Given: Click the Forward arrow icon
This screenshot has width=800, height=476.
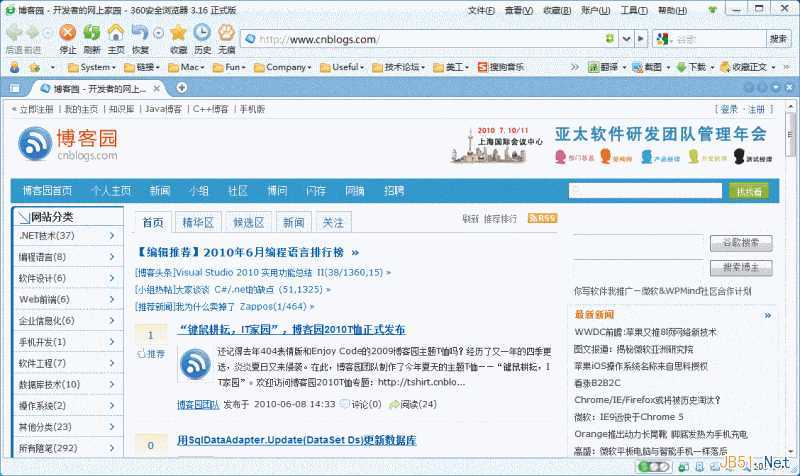Looking at the screenshot, I should coord(33,33).
